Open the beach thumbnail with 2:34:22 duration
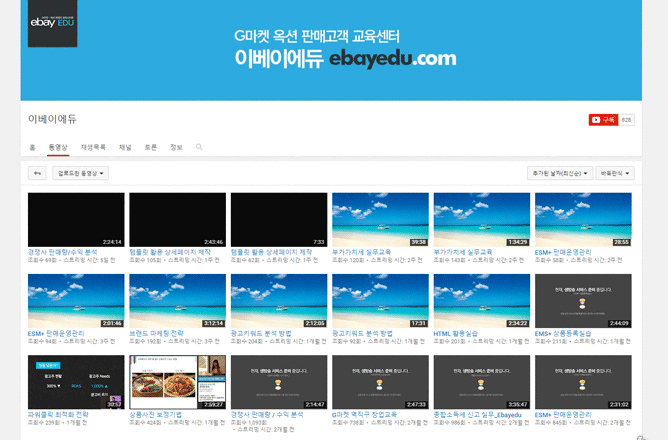Screen dimensions: 668x440 point(482,301)
